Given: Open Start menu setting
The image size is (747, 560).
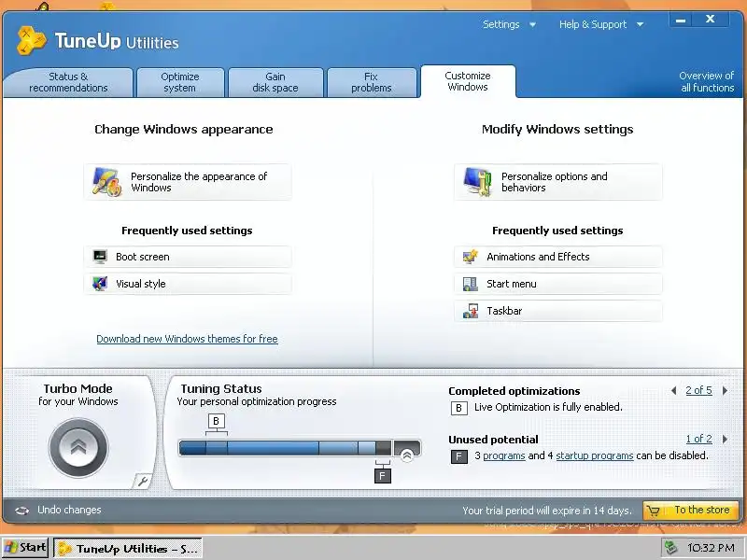Looking at the screenshot, I should [x=557, y=284].
